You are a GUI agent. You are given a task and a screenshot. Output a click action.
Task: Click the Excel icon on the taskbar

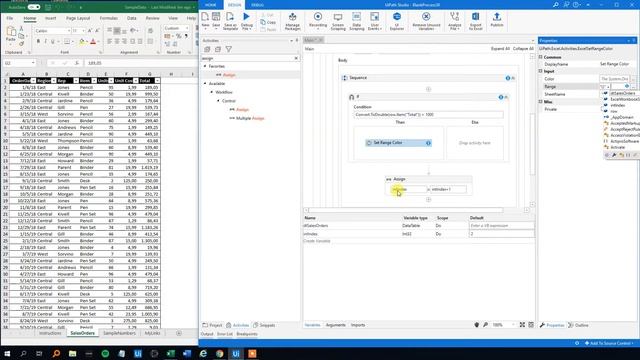point(171,353)
